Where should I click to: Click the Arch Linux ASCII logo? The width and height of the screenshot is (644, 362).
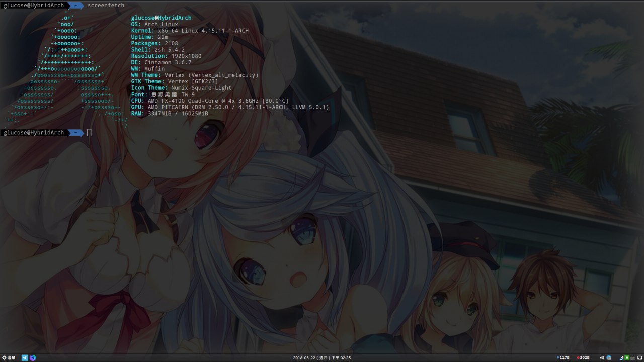(65, 69)
